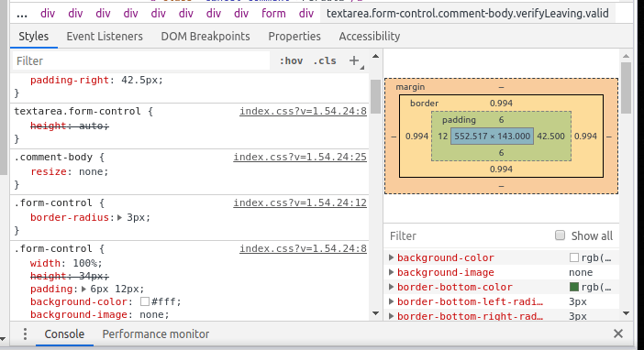Screen dimensions: 644x350
Task: Open color picker for #fff background swatch
Action: (x=145, y=302)
